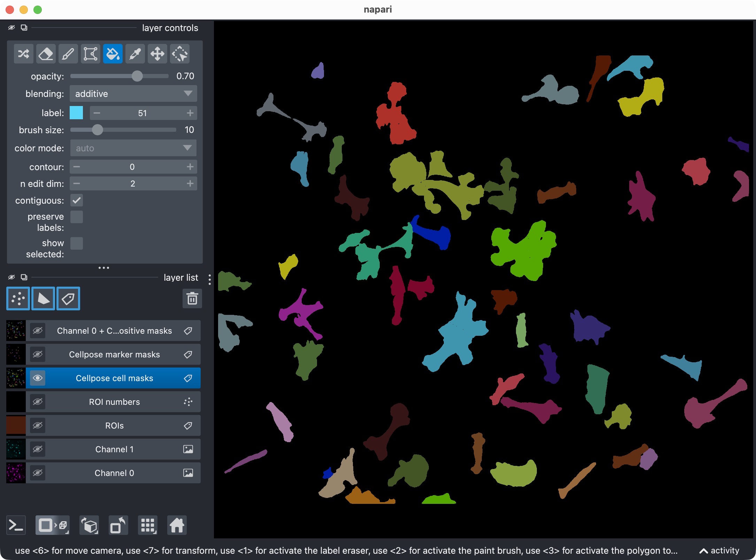
Task: Activate the transform tool
Action: coord(180,54)
